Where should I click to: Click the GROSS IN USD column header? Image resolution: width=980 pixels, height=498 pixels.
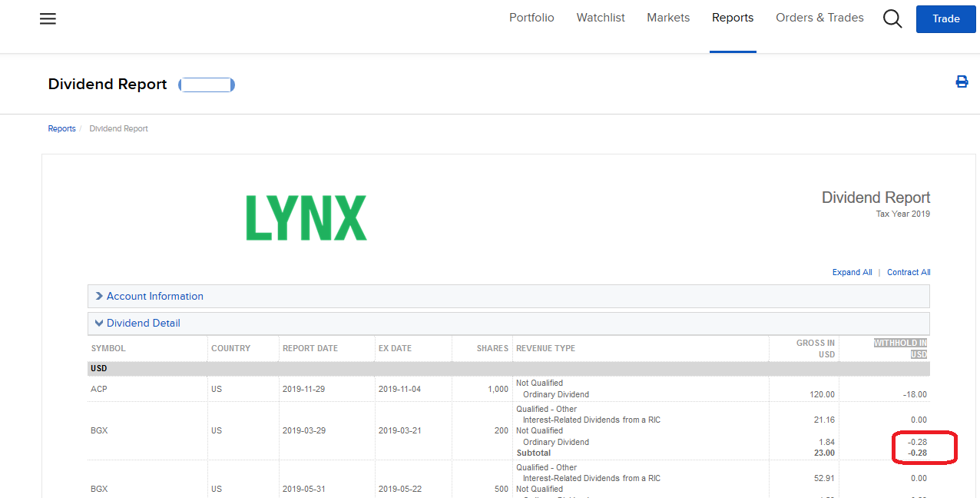[816, 348]
